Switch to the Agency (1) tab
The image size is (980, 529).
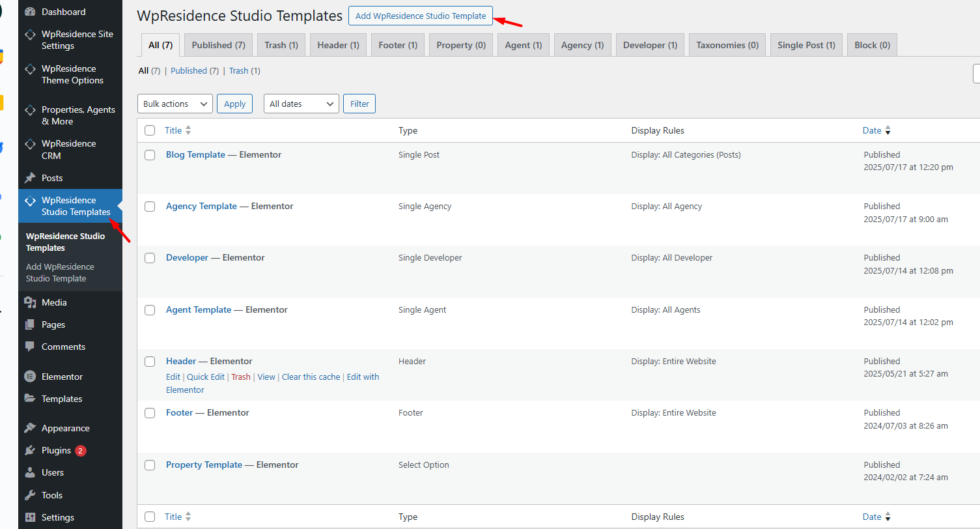tap(583, 45)
